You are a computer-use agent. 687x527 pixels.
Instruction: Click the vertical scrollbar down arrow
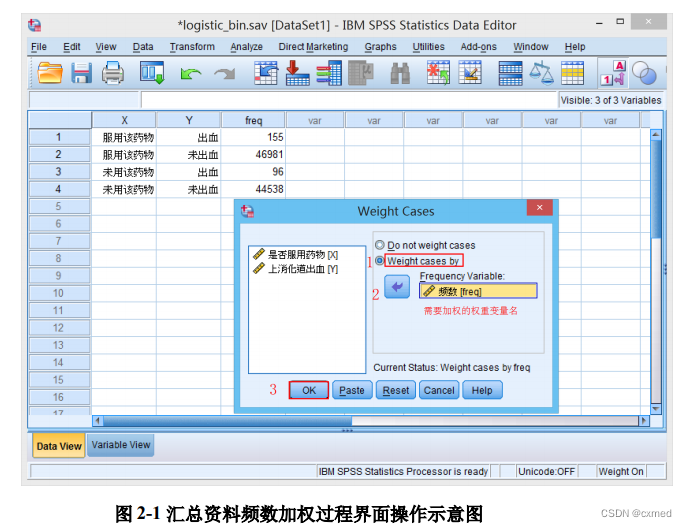click(x=655, y=409)
